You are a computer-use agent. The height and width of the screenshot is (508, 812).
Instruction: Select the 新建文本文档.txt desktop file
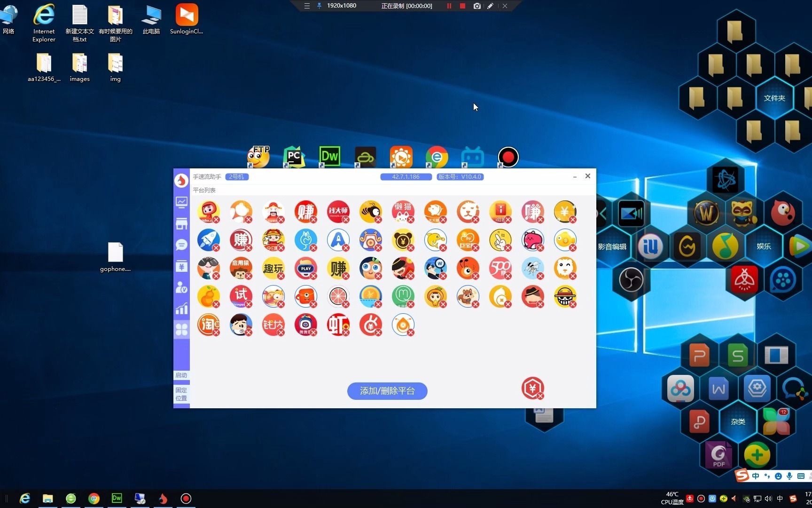tap(80, 23)
